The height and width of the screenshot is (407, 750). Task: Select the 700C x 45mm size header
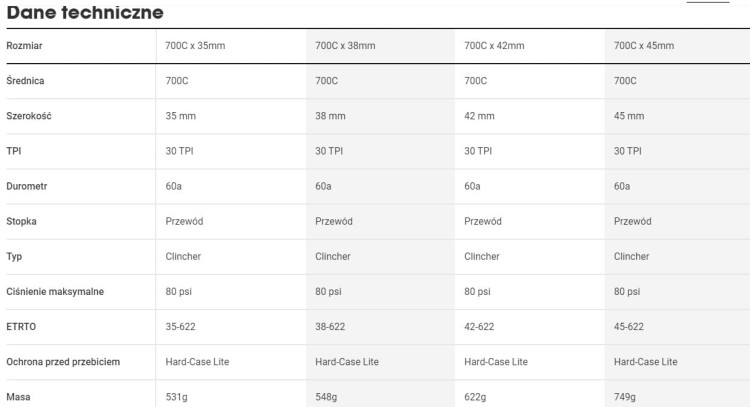click(x=644, y=46)
